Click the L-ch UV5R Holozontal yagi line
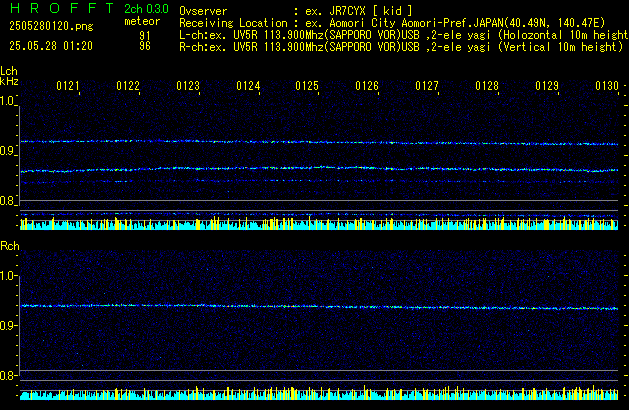The height and width of the screenshot is (410, 629). [x=404, y=35]
